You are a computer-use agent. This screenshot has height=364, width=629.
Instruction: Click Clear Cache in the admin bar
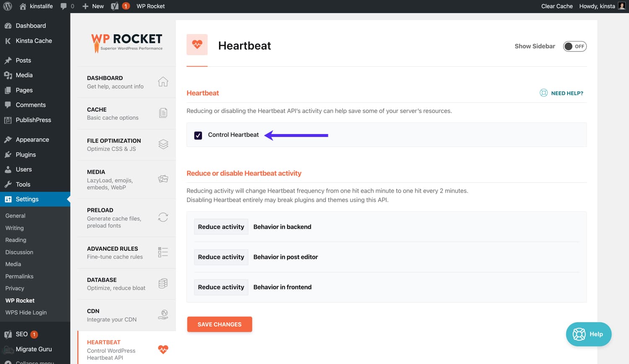[557, 6]
